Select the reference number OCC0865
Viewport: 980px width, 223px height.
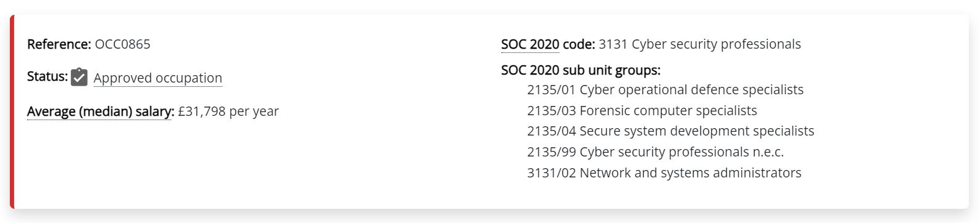(123, 44)
